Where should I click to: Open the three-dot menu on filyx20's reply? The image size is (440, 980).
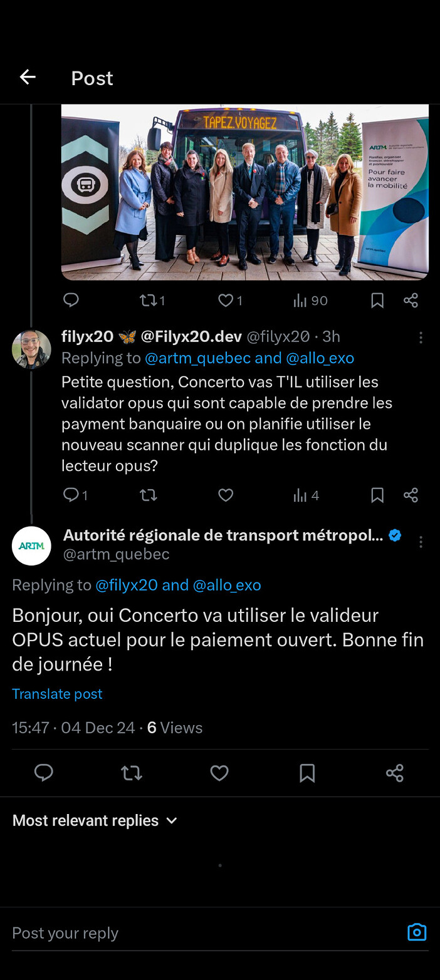[421, 338]
